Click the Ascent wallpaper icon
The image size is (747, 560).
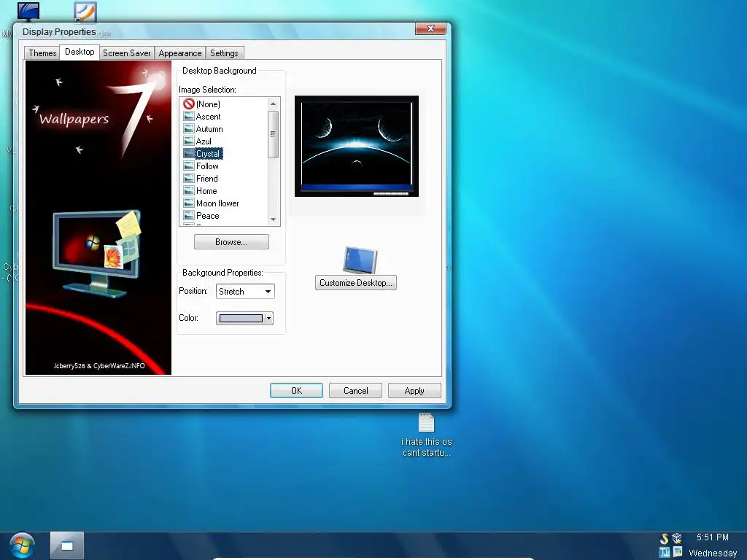click(189, 116)
